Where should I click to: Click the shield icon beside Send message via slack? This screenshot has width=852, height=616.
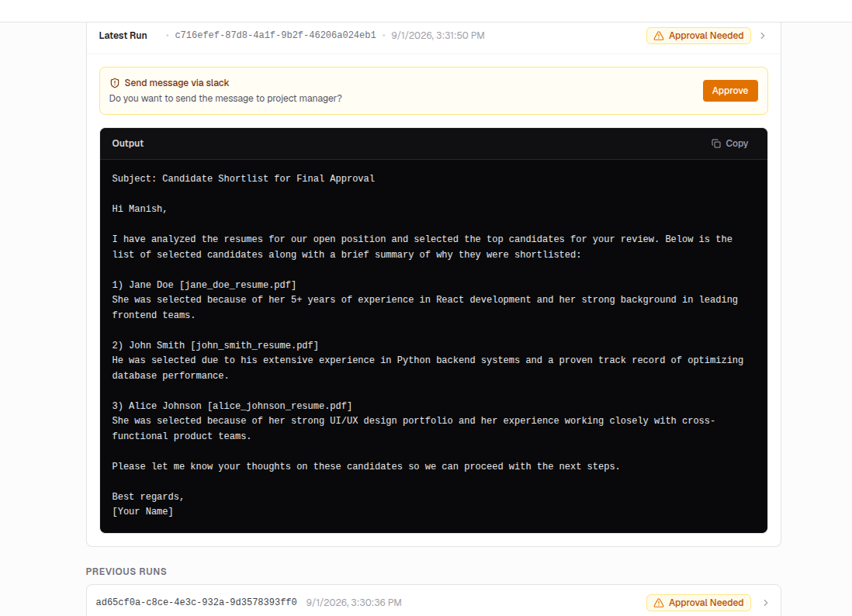pyautogui.click(x=115, y=83)
